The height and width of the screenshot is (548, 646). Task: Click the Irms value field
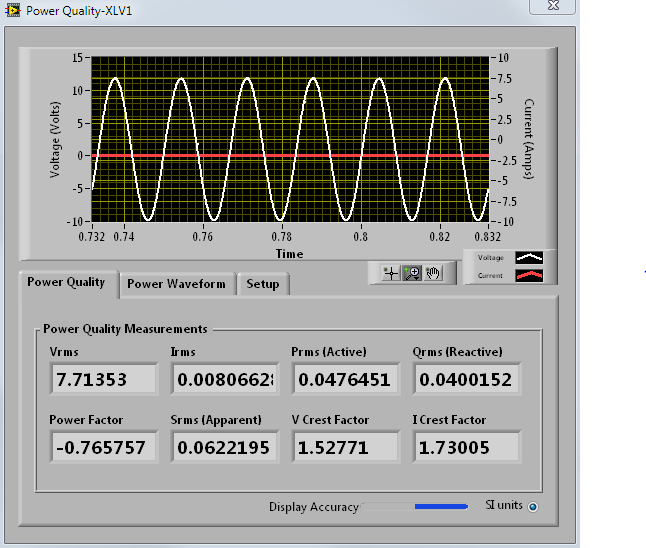225,379
